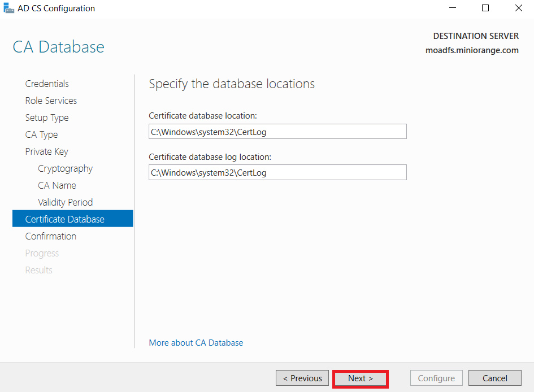Click the AD CS Configuration title bar icon
The height and width of the screenshot is (392, 534).
pos(8,8)
